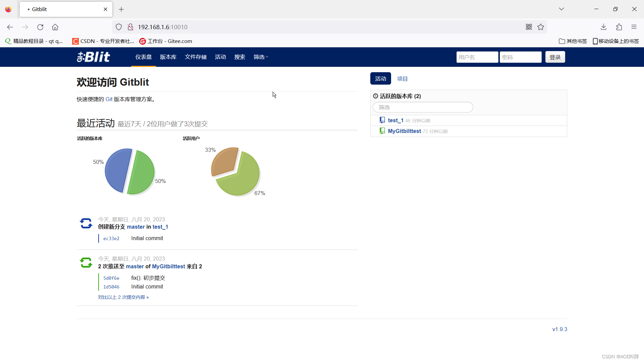
Task: Open the 搜索 navigation item
Action: click(239, 57)
